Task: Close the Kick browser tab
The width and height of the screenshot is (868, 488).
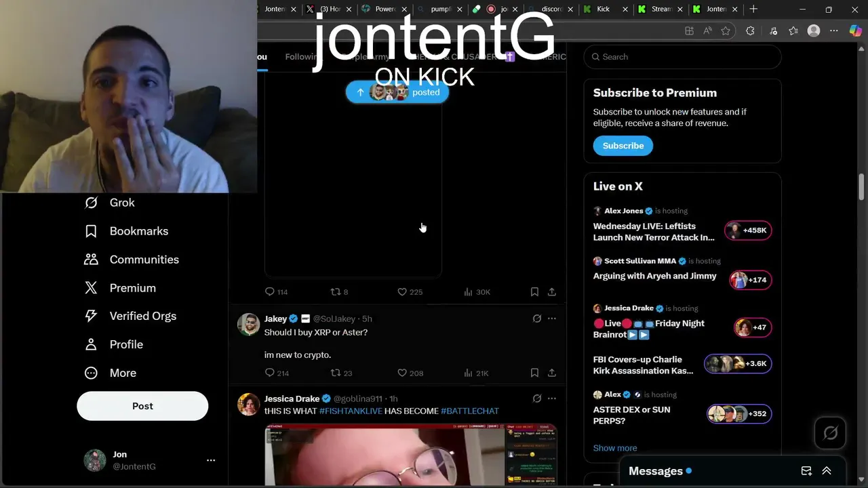Action: coord(624,9)
